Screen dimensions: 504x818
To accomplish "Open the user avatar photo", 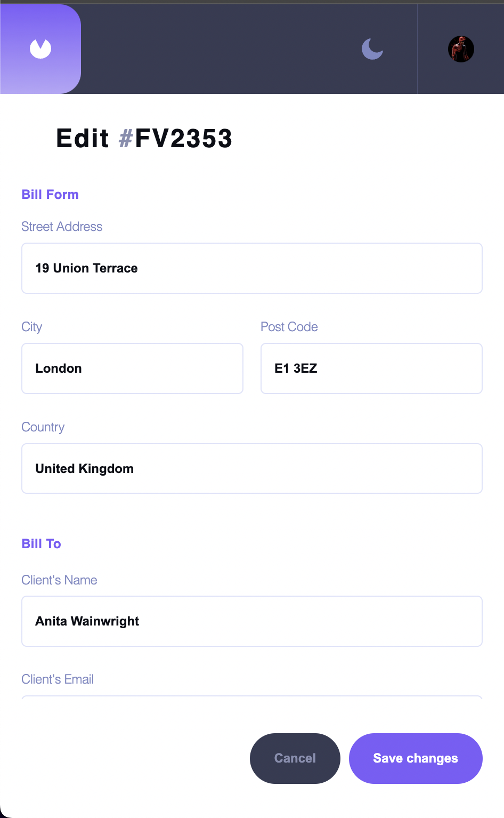I will [x=460, y=49].
